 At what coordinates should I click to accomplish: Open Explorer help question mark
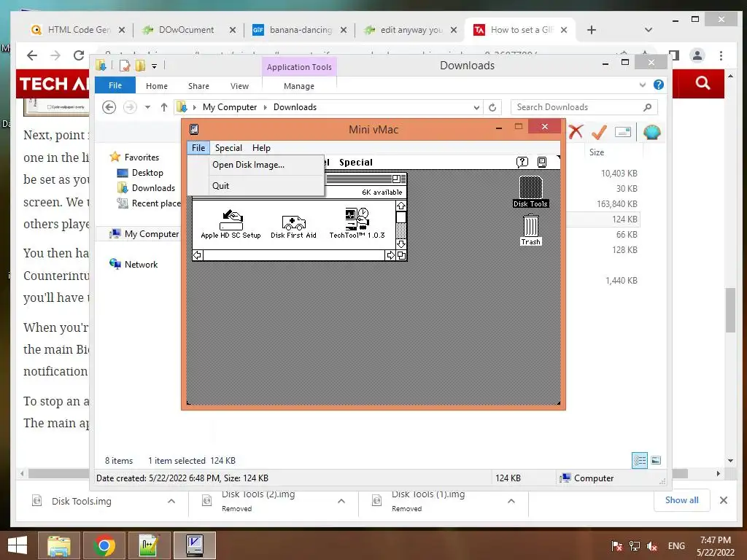click(659, 85)
